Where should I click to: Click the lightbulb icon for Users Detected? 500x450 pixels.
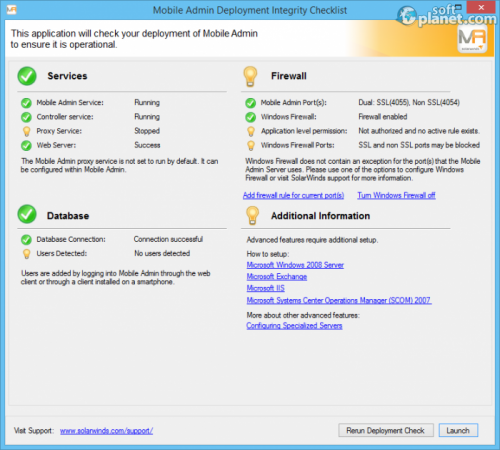pos(27,254)
